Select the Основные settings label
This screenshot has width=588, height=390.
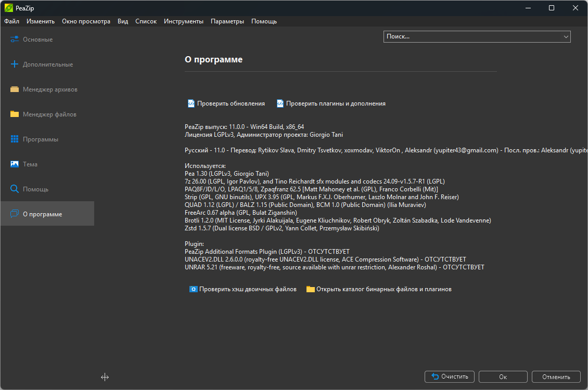click(x=37, y=40)
